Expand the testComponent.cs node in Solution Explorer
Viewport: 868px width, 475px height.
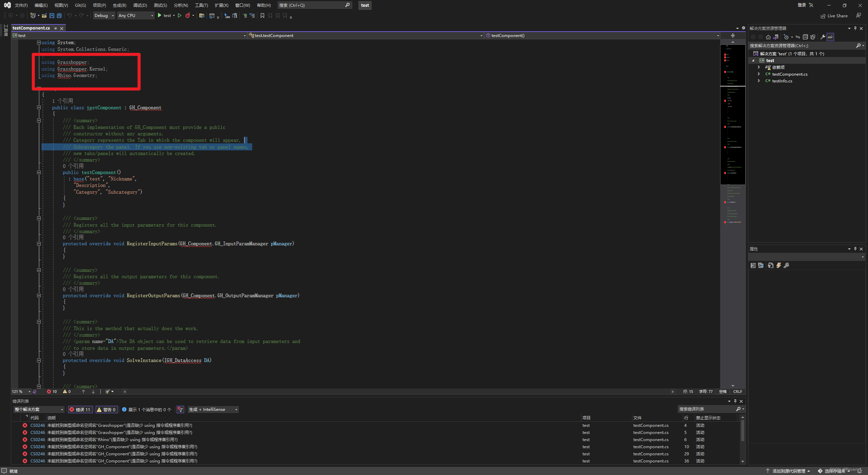pos(759,74)
